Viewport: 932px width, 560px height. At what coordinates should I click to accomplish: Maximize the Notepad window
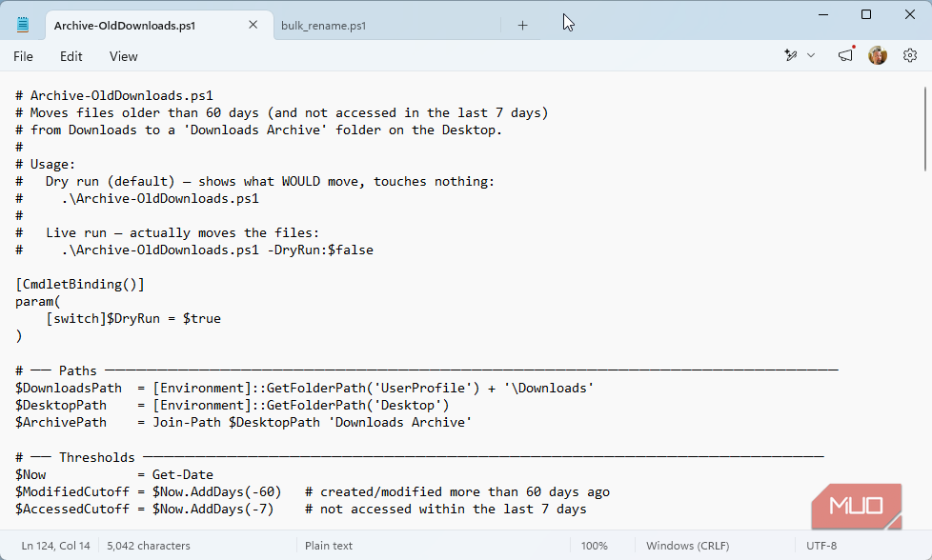pyautogui.click(x=866, y=14)
